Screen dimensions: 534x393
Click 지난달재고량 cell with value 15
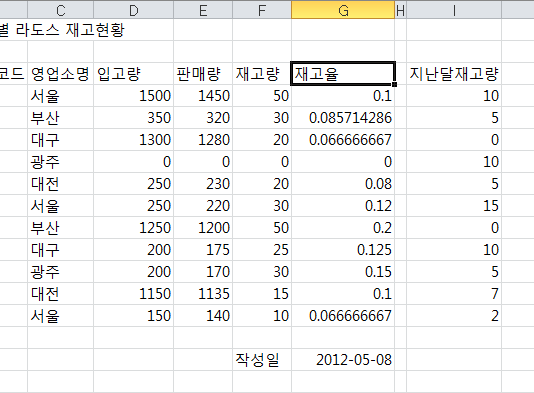point(454,206)
